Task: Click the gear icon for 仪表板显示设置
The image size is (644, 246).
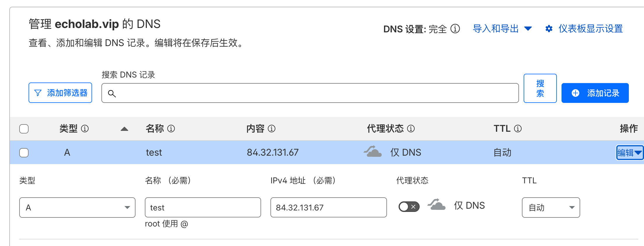Action: 549,29
